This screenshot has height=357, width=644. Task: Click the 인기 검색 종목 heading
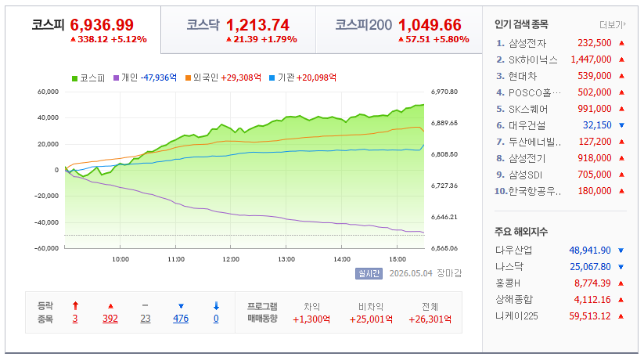coord(522,24)
